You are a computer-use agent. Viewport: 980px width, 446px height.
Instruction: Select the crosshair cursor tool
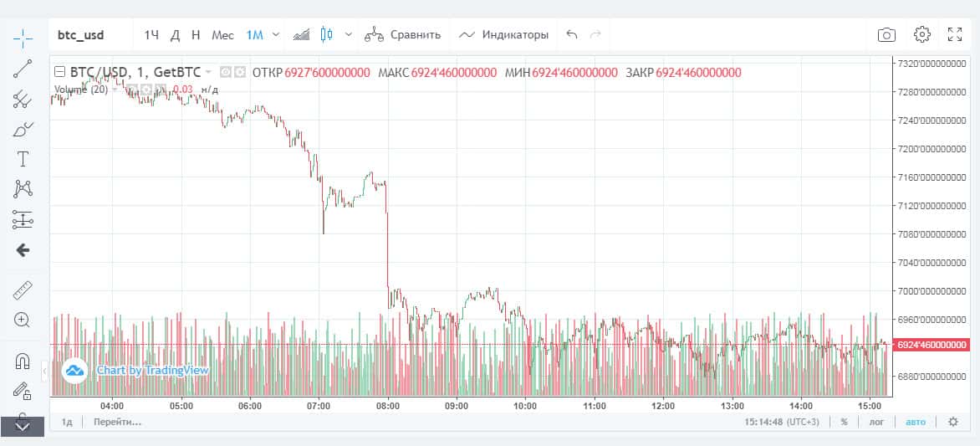[x=23, y=37]
